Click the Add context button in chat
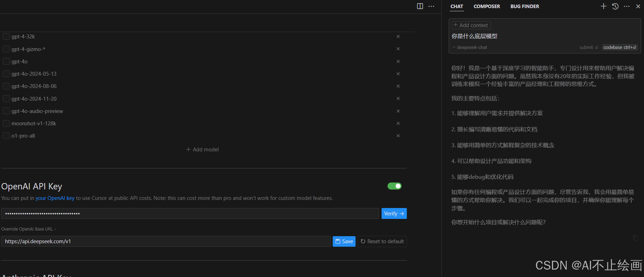Image resolution: width=644 pixels, height=277 pixels. (x=471, y=25)
